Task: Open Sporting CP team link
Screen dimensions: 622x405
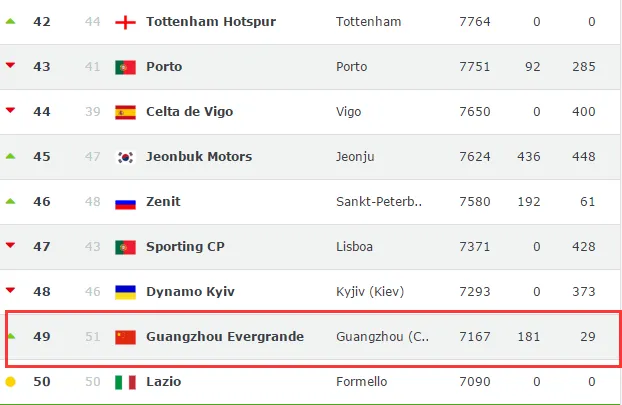Action: pyautogui.click(x=185, y=246)
